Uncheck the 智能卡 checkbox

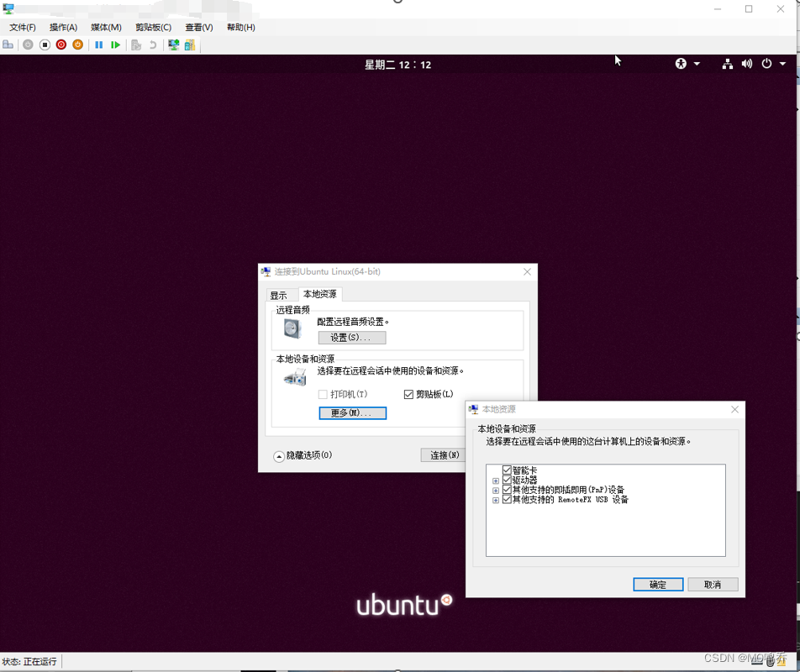tap(507, 470)
